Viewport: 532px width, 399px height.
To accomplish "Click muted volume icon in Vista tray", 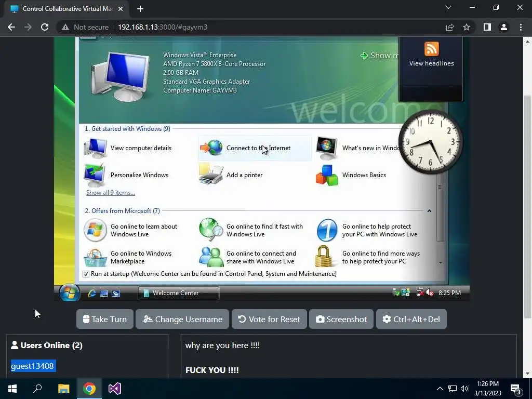I will coord(430,292).
